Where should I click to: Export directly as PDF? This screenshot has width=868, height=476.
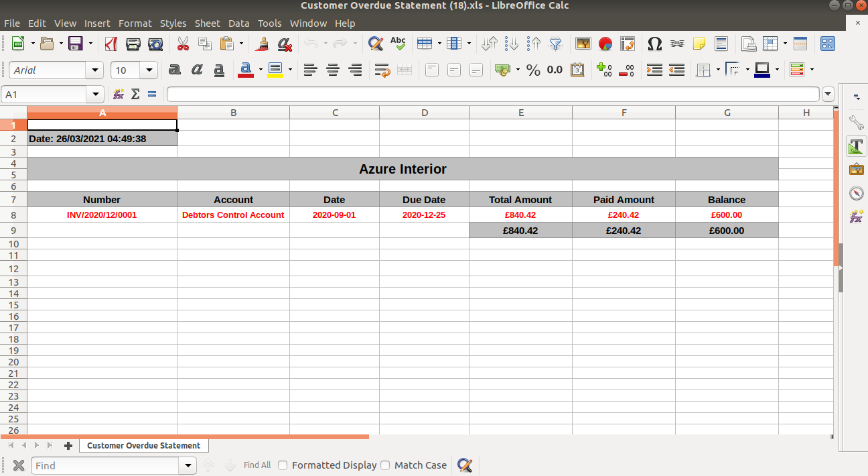pyautogui.click(x=111, y=44)
